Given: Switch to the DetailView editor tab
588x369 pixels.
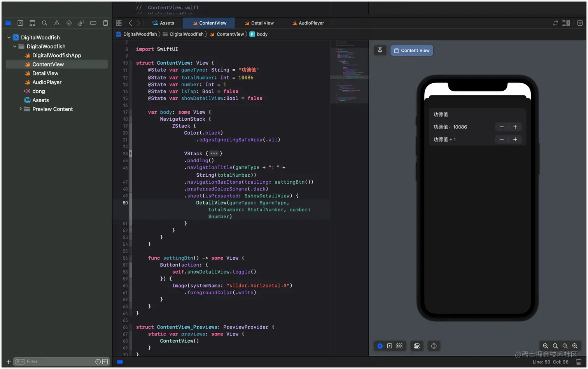Looking at the screenshot, I should click(259, 23).
